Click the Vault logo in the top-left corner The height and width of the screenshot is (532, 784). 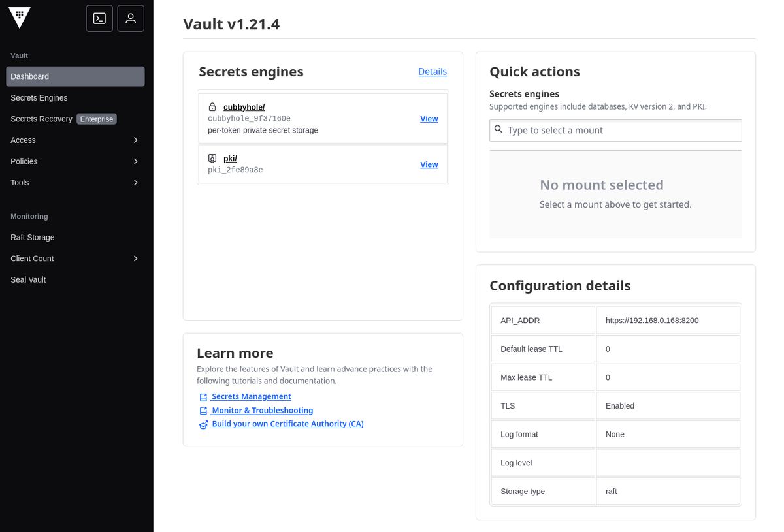(x=19, y=18)
